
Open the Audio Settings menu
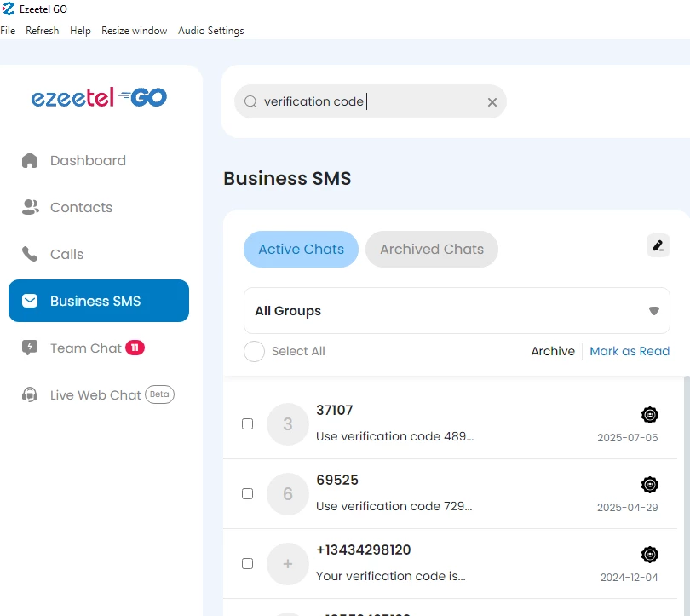click(x=210, y=30)
